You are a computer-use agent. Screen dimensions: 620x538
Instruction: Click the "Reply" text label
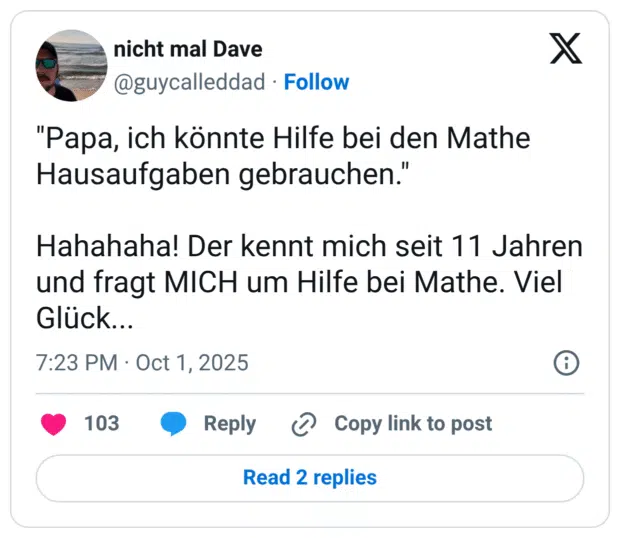tap(230, 424)
